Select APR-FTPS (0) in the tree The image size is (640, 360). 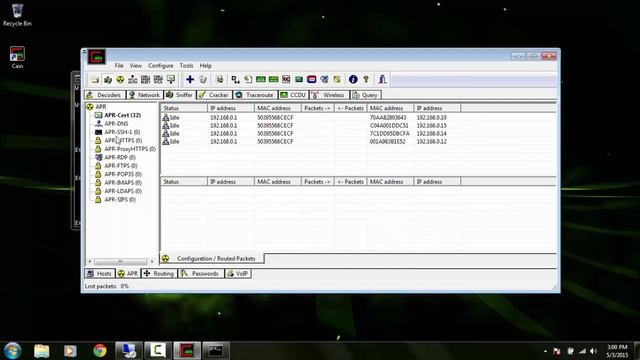coord(121,166)
